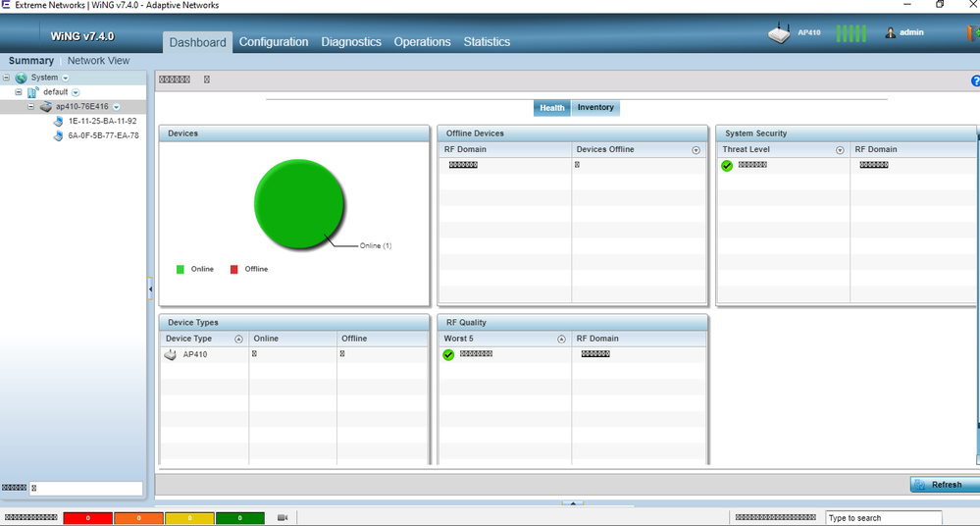Click the ap410-76E416 device icon

click(46, 107)
